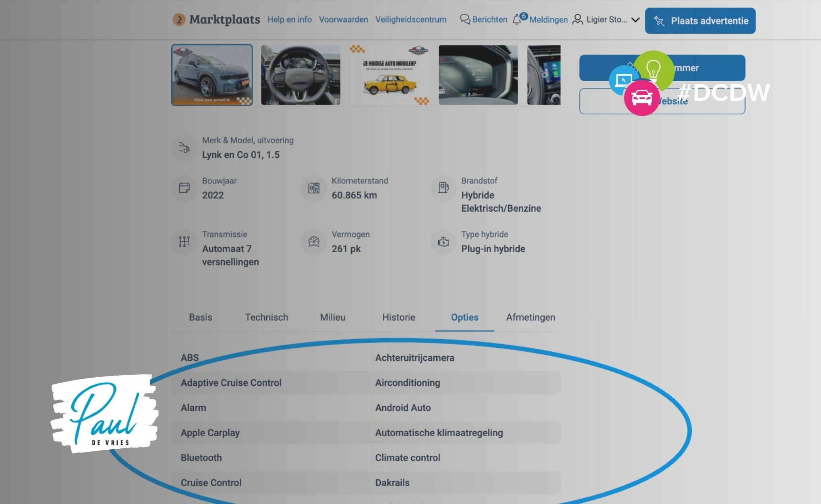Click the calendar icon beside Bouwjaar
Viewport: 821px width, 504px height.
184,188
